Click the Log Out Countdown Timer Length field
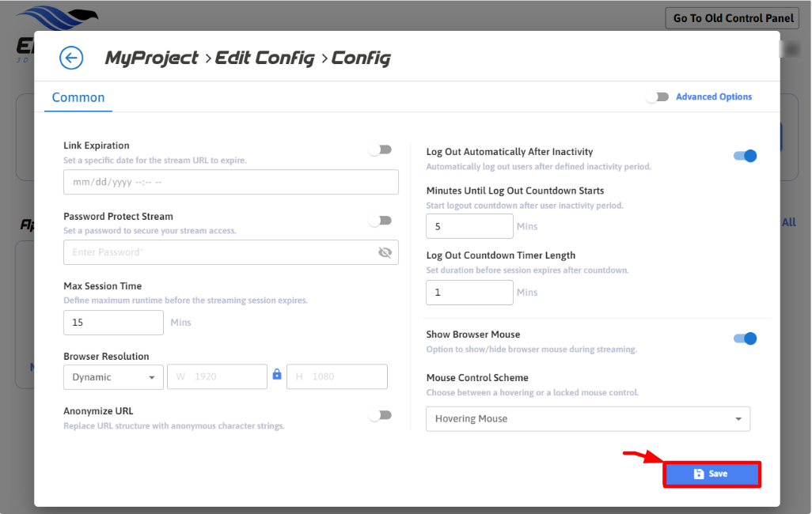The width and height of the screenshot is (812, 514). pyautogui.click(x=469, y=293)
